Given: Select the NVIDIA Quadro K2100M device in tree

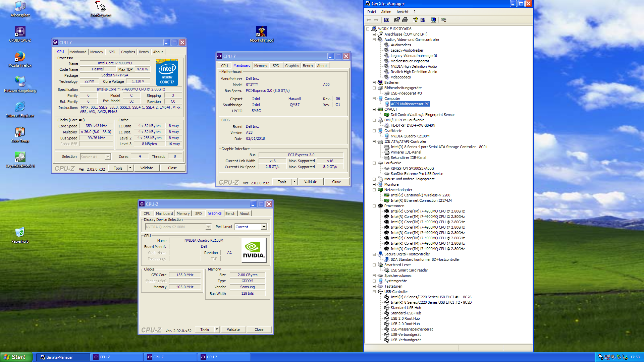Looking at the screenshot, I should 410,136.
